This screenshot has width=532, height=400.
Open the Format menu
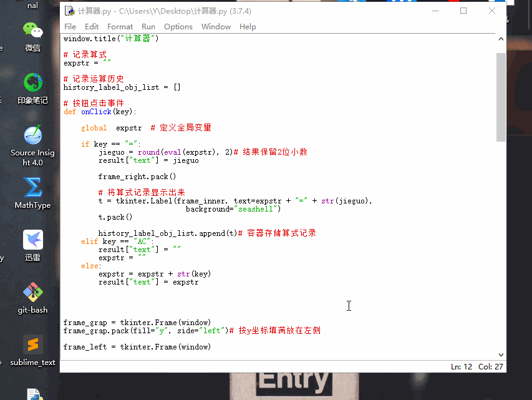tap(120, 26)
